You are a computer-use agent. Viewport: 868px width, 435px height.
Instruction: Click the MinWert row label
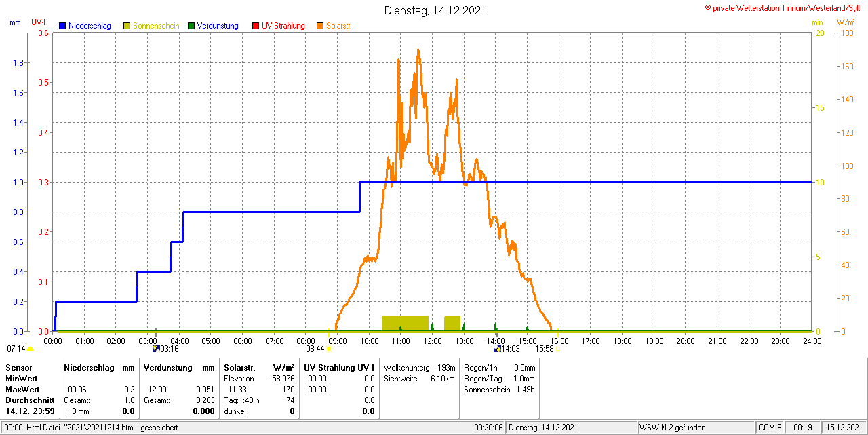pos(22,378)
